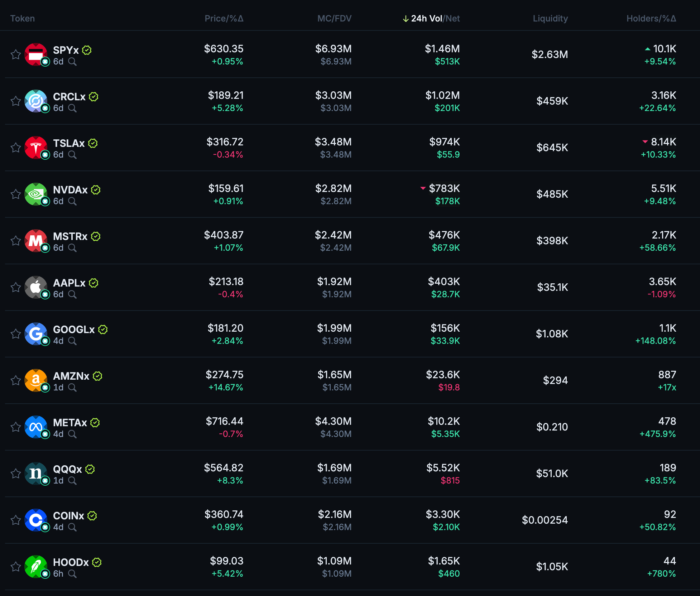Click verified badge beside METAx
700x596 pixels.
(x=95, y=423)
